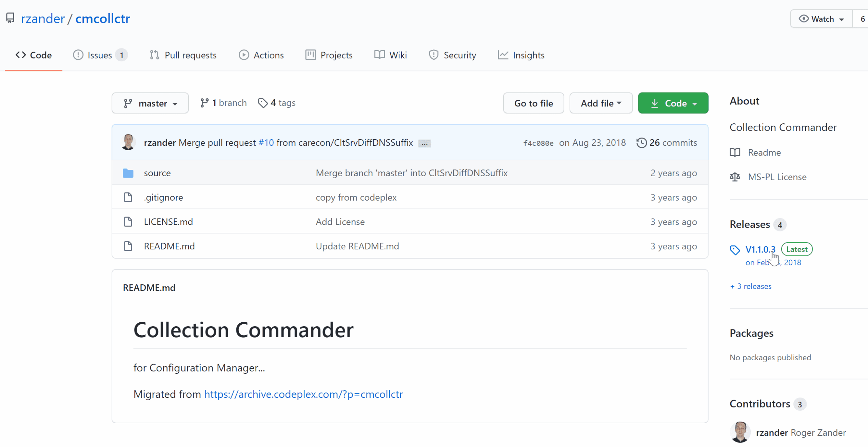Open the + 3 releases link
This screenshot has width=868, height=447.
pyautogui.click(x=751, y=286)
